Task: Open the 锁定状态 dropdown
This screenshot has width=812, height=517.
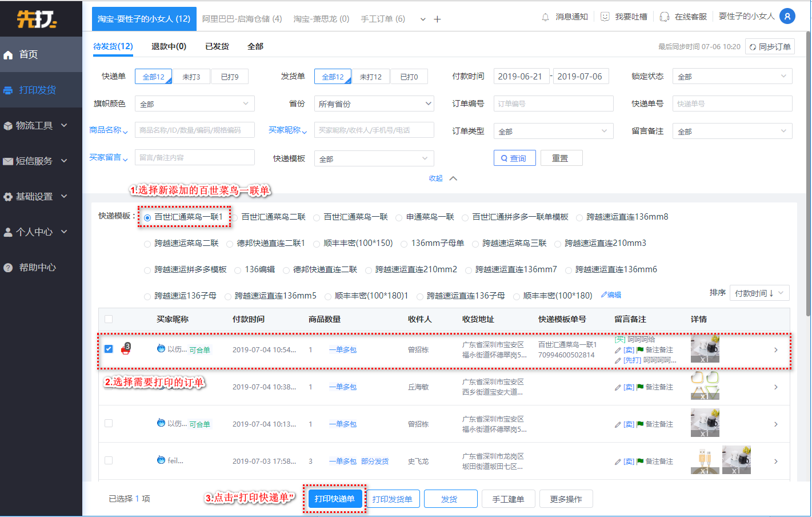Action: 733,76
